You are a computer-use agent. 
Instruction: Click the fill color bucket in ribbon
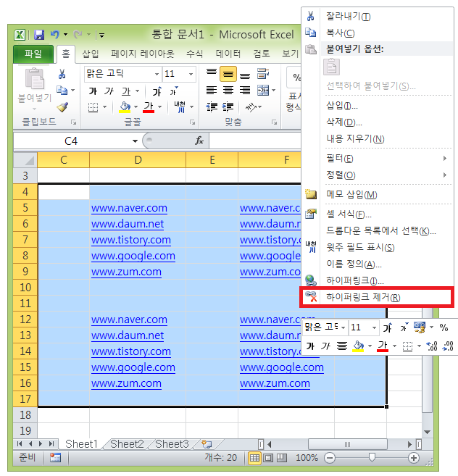coord(125,107)
